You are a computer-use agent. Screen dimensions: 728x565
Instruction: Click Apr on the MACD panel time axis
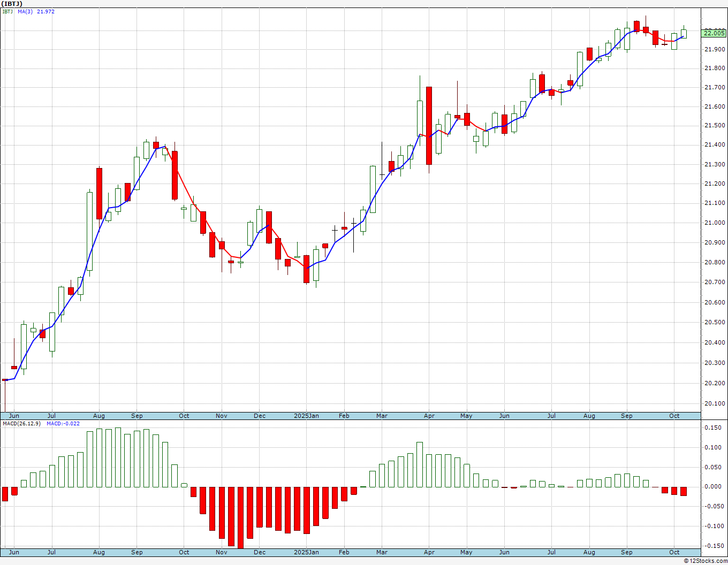tap(429, 552)
